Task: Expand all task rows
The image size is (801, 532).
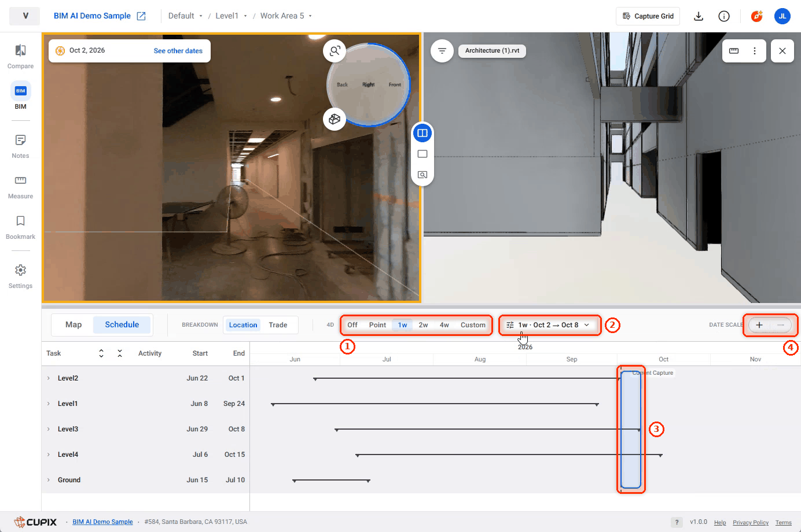Action: click(101, 353)
